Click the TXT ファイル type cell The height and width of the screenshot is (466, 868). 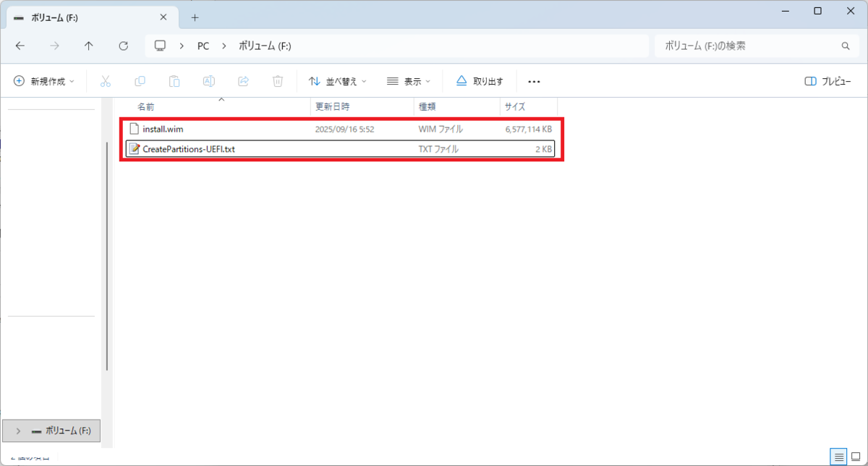coord(438,149)
